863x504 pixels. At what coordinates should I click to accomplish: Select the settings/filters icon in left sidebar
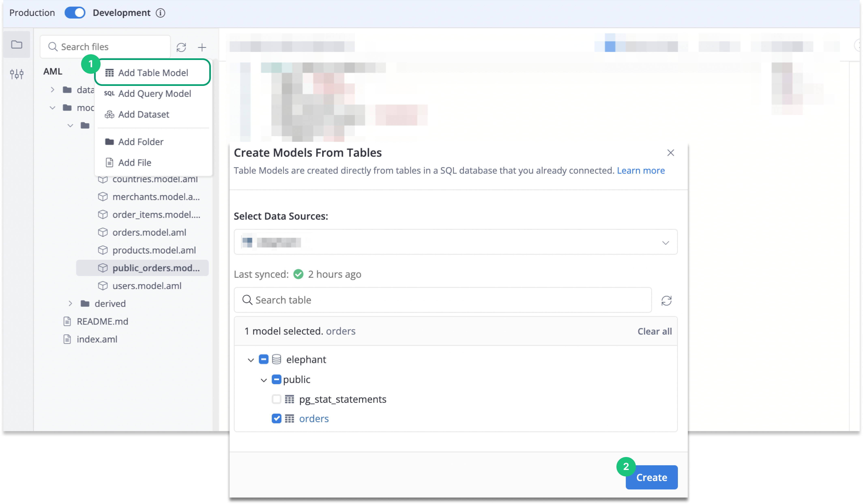click(x=16, y=74)
